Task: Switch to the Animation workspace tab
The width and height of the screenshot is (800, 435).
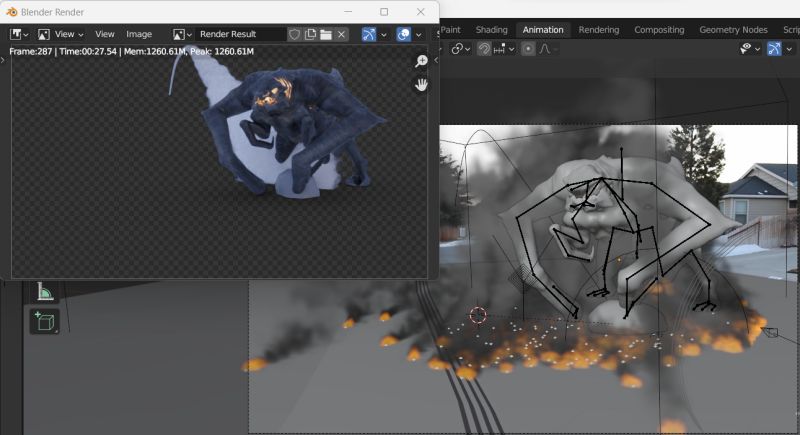Action: [543, 30]
